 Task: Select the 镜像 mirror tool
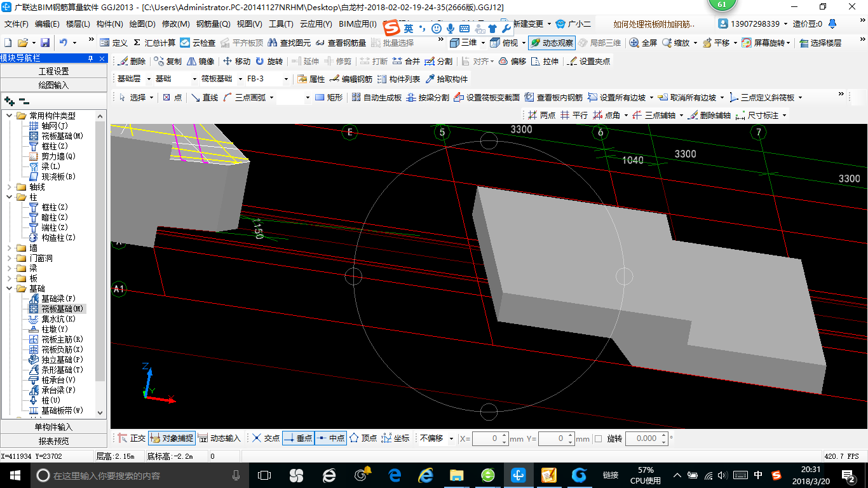[201, 61]
